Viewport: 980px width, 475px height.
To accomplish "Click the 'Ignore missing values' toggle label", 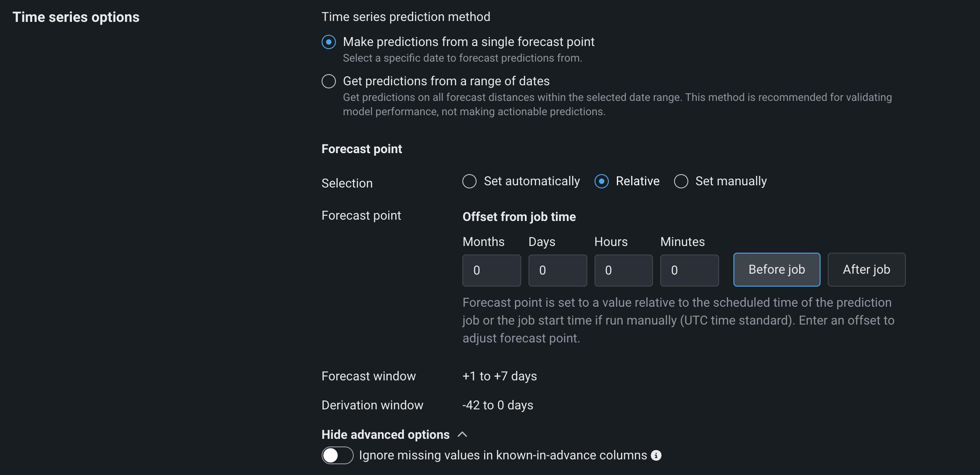I will [503, 455].
